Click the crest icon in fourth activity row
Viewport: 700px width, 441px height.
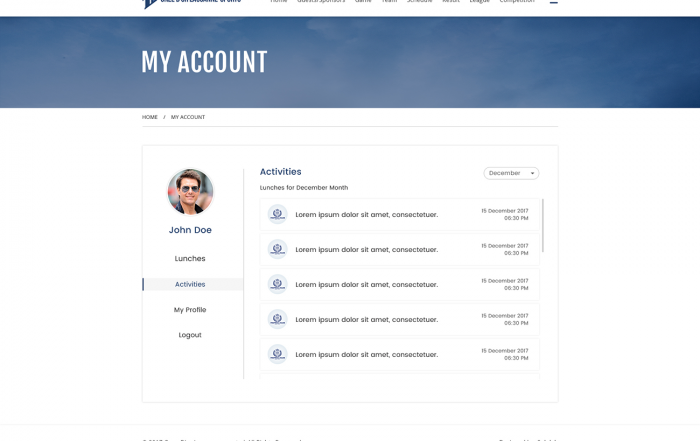pyautogui.click(x=277, y=319)
